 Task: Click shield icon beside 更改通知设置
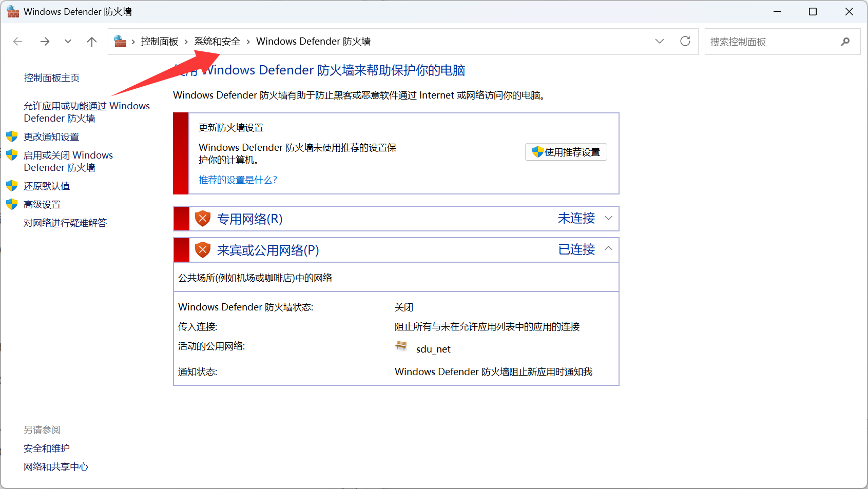click(12, 136)
